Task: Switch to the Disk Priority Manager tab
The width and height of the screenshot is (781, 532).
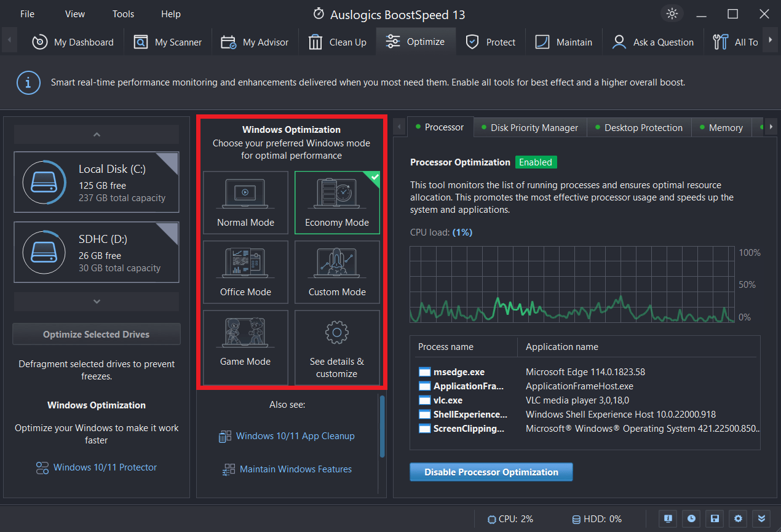Action: coord(530,127)
